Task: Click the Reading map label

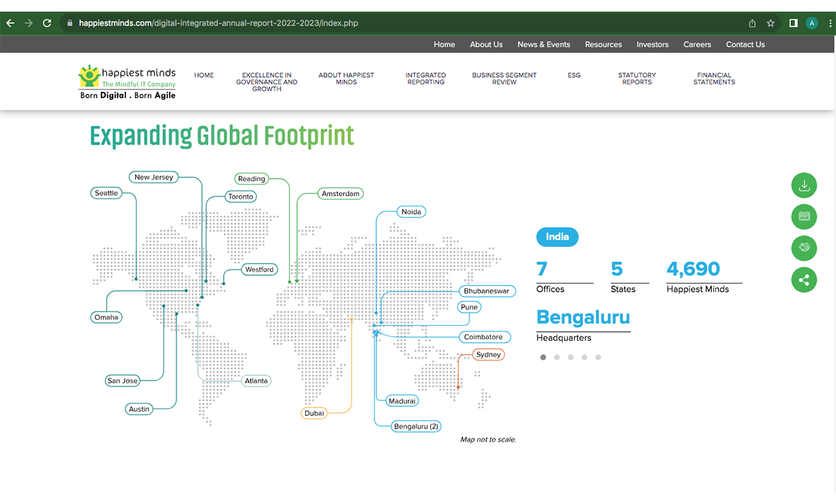Action: click(251, 179)
